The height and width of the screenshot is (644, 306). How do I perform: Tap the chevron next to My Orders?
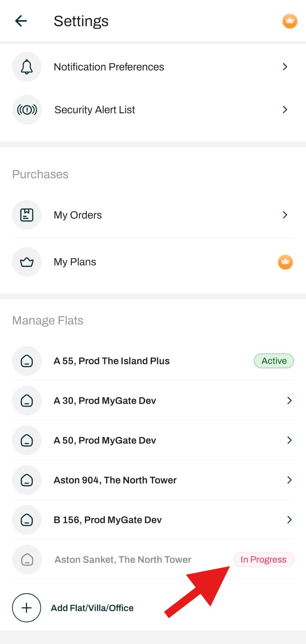point(285,215)
